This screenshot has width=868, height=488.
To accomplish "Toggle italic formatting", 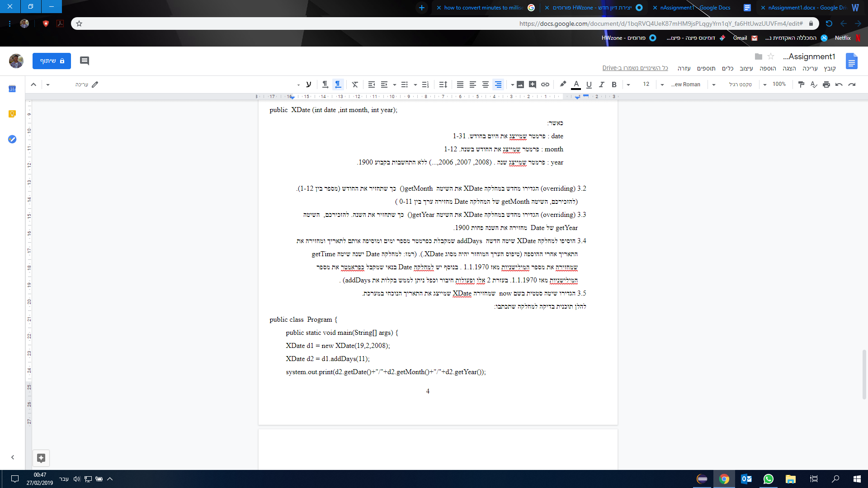I will tap(601, 84).
